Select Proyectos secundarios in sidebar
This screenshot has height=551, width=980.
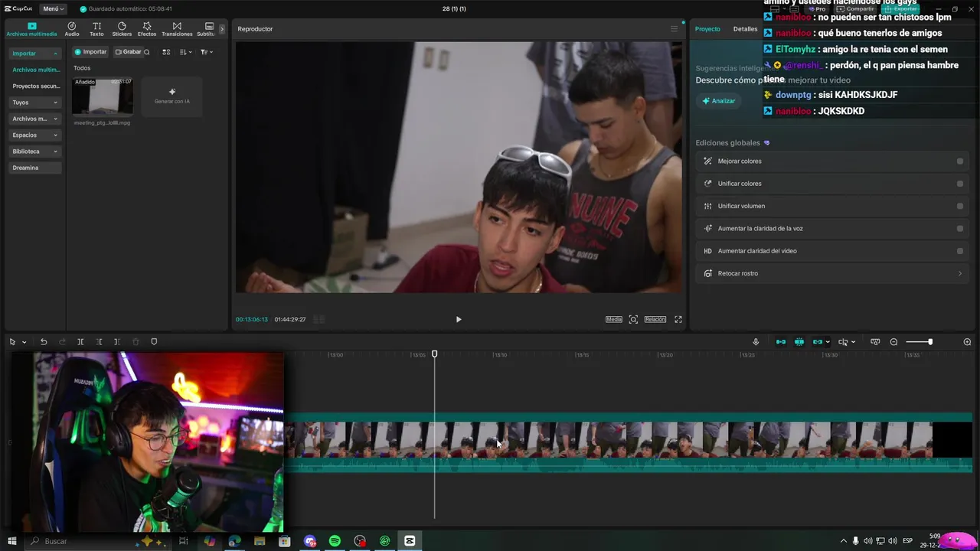[x=35, y=86]
